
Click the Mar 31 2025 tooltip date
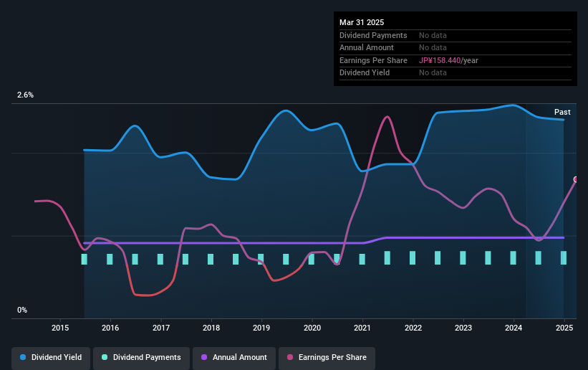pos(362,22)
